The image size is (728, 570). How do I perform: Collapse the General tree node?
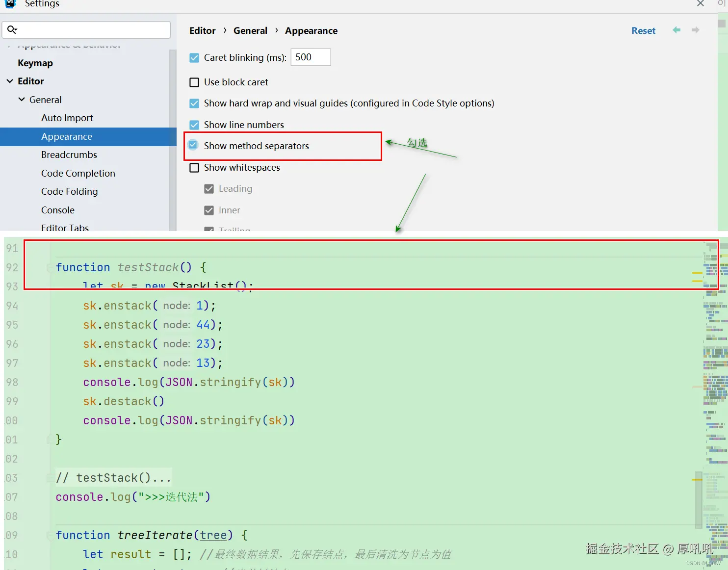pyautogui.click(x=22, y=100)
